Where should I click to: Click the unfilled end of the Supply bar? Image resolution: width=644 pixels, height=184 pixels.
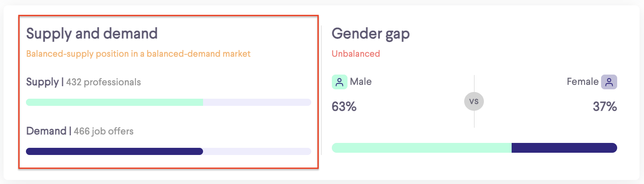257,102
